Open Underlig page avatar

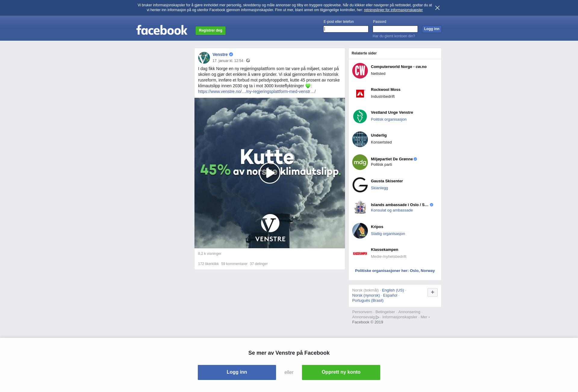click(360, 139)
